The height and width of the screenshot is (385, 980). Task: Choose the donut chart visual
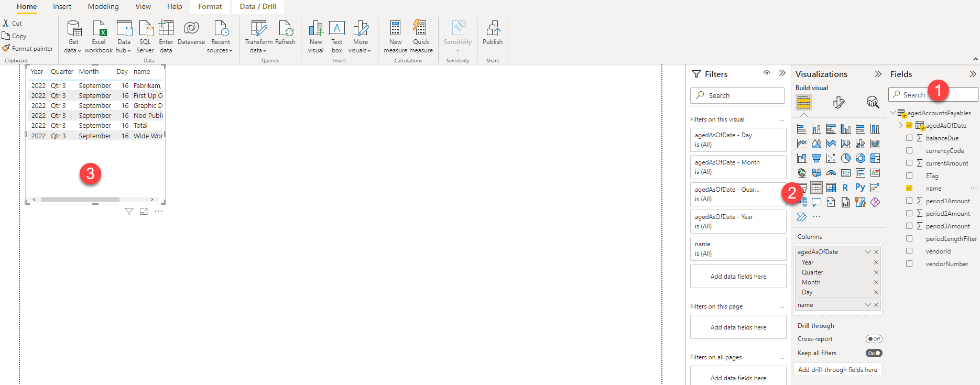(x=861, y=158)
